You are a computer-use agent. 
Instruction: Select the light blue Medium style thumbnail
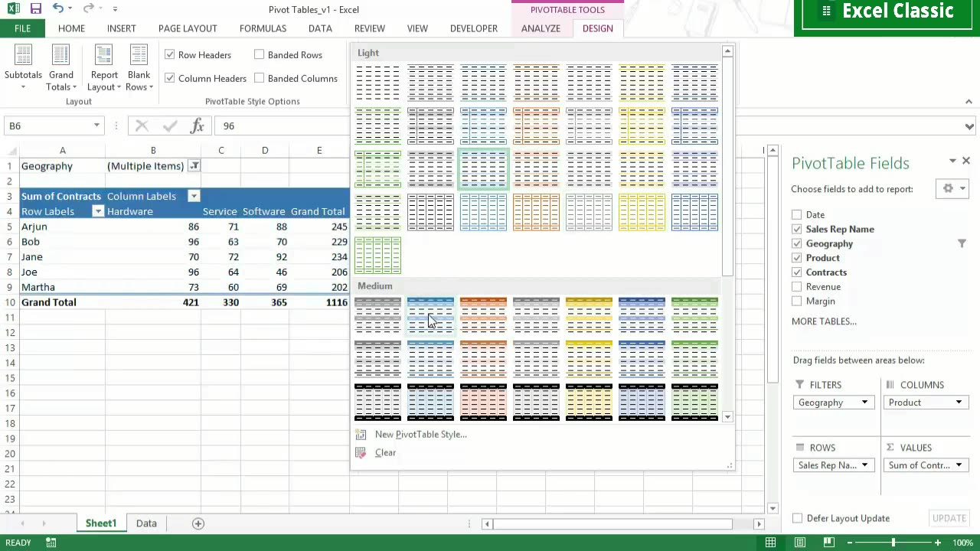[430, 315]
